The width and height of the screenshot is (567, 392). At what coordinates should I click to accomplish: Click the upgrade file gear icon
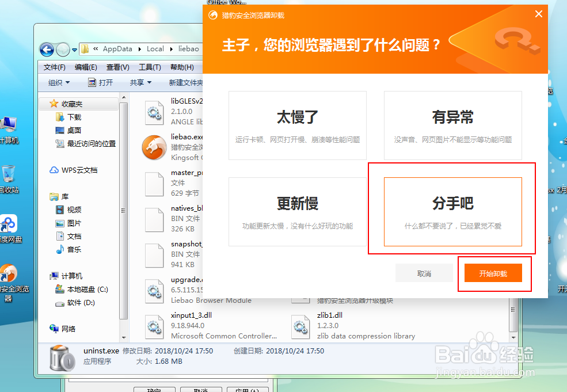coord(154,291)
